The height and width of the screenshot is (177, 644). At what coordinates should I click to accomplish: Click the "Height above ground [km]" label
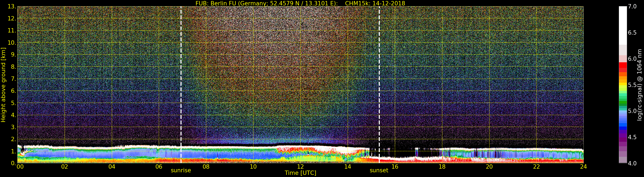pyautogui.click(x=3, y=85)
